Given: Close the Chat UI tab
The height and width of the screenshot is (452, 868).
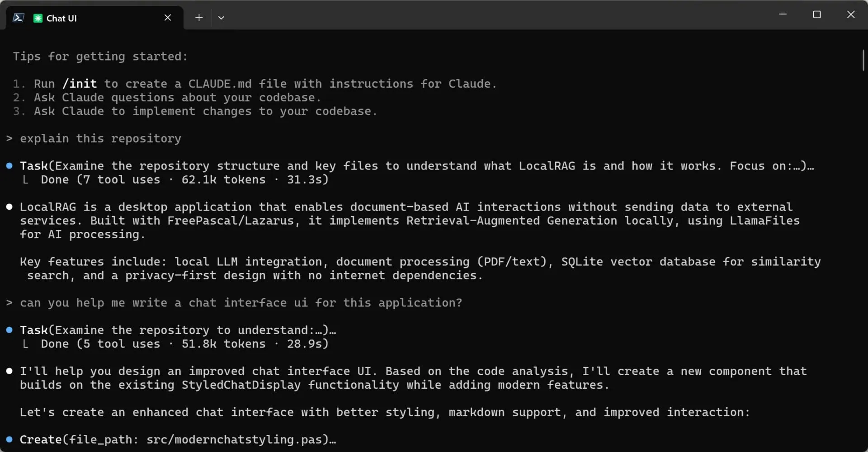Looking at the screenshot, I should 168,18.
